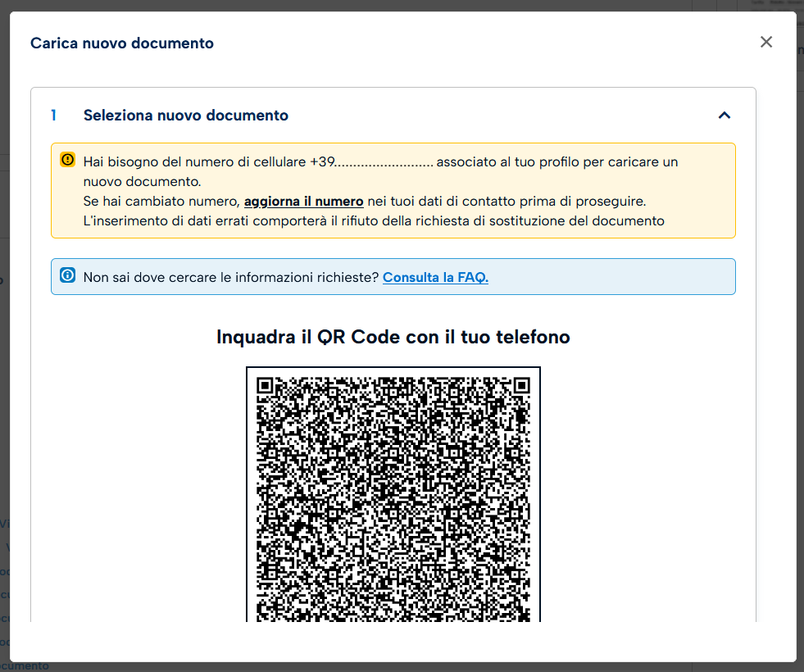Click the blue info icon
Image resolution: width=804 pixels, height=672 pixels.
point(67,276)
